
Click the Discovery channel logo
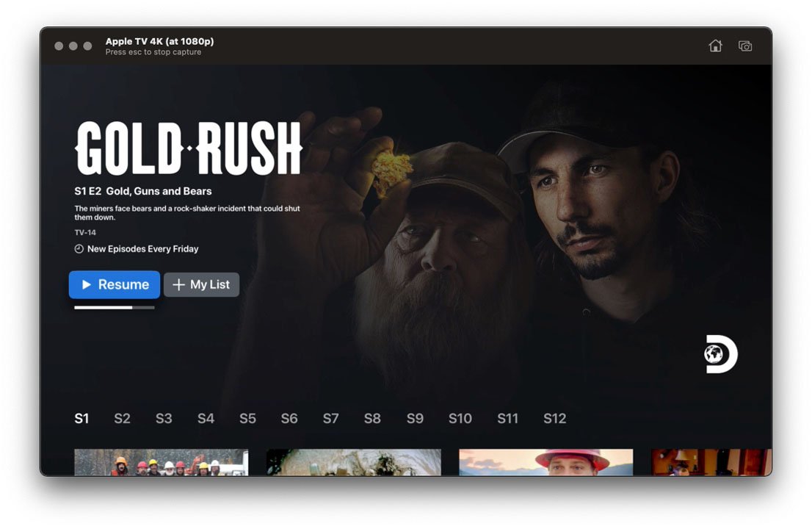coord(721,354)
